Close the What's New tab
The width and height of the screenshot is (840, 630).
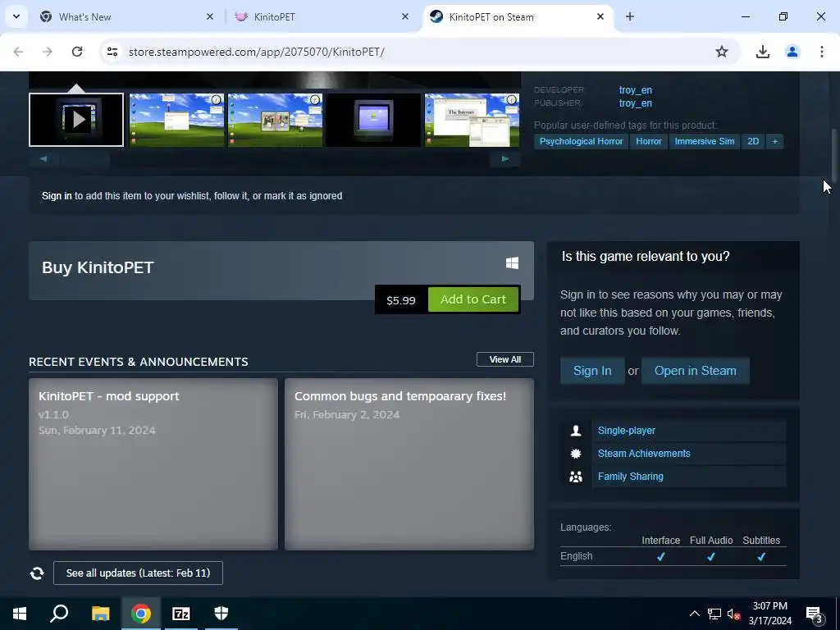point(210,17)
